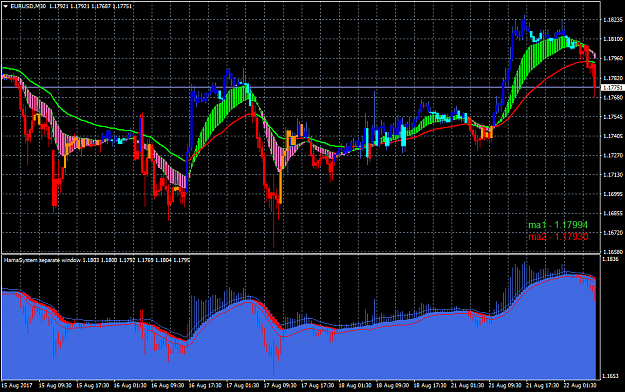Click the 15 Aug 09:30 time label
Viewport: 625px width, 392px height.
[55, 386]
